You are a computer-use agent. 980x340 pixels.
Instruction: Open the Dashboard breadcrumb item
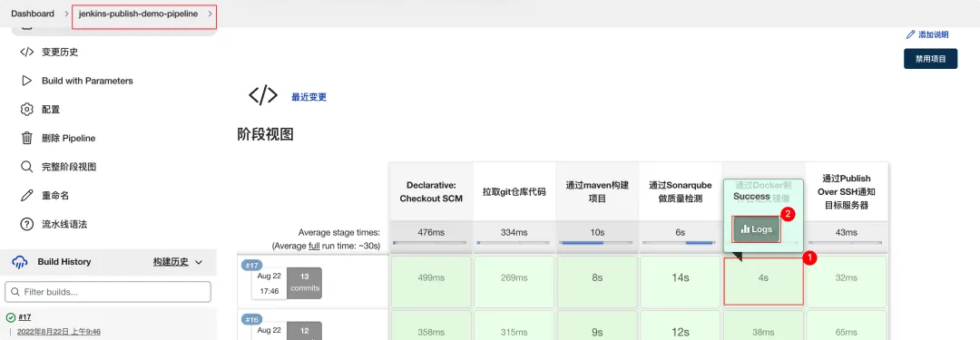point(33,14)
